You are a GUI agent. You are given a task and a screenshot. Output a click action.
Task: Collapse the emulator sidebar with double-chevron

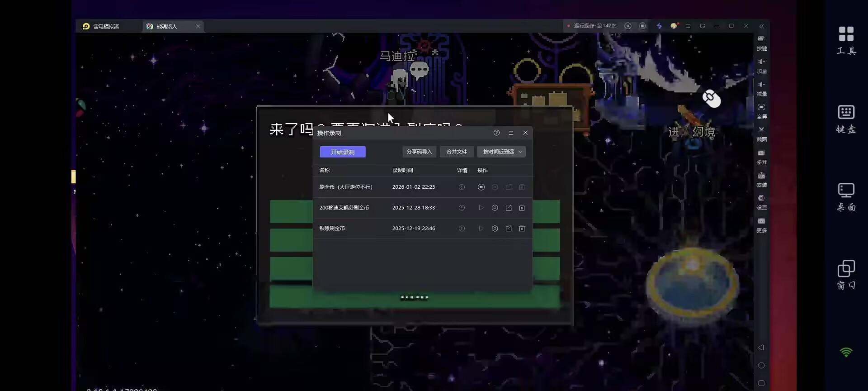tap(762, 26)
